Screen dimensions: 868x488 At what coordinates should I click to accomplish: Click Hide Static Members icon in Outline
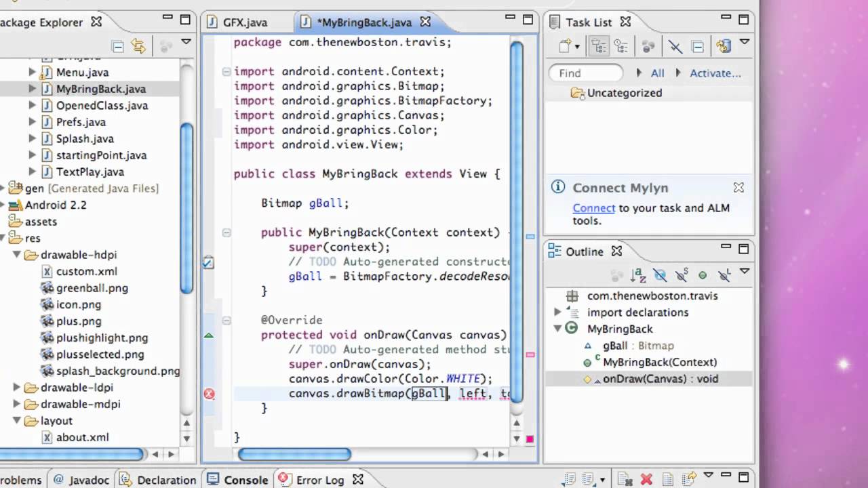(x=682, y=275)
